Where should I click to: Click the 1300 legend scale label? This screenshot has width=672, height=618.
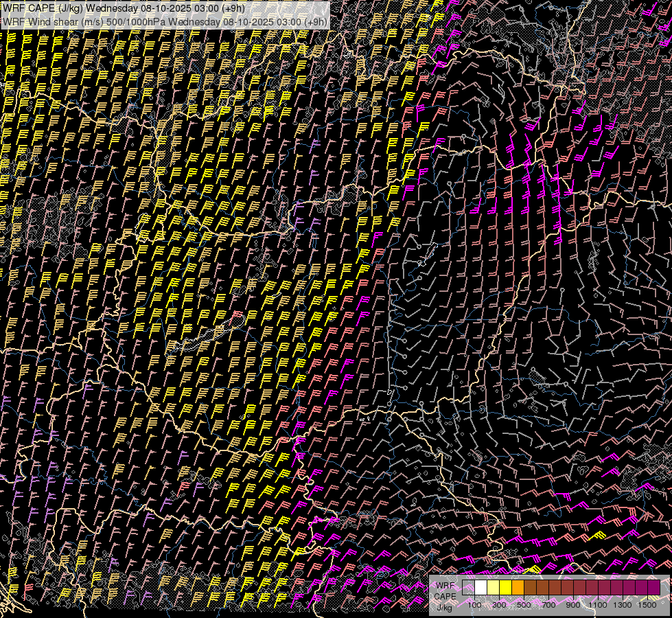[x=623, y=605]
